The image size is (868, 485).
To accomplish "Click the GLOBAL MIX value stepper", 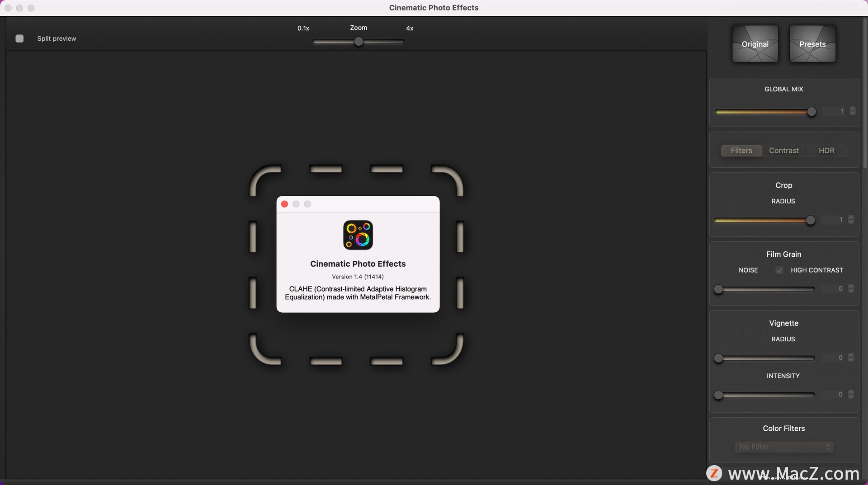I will click(853, 111).
